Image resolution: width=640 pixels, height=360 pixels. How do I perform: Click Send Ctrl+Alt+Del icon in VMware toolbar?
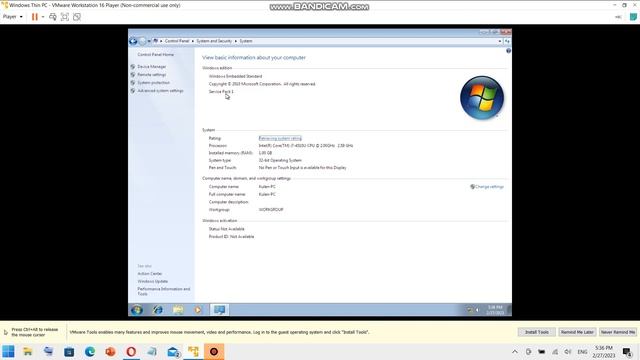tap(53, 17)
